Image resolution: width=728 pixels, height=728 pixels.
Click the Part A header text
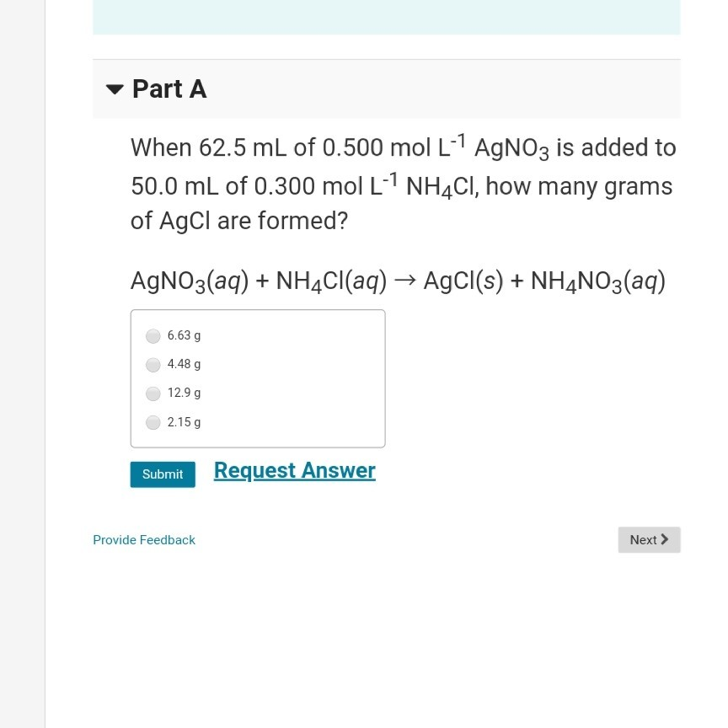[169, 88]
